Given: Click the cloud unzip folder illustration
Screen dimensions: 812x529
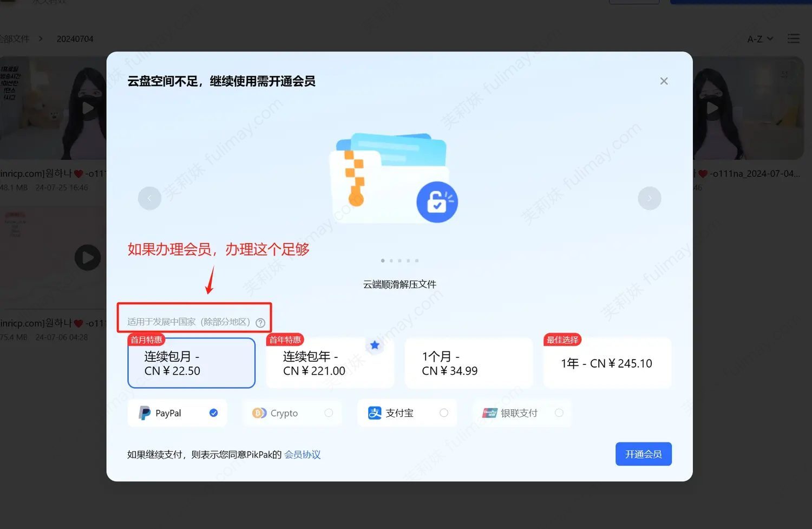Looking at the screenshot, I should [x=394, y=178].
